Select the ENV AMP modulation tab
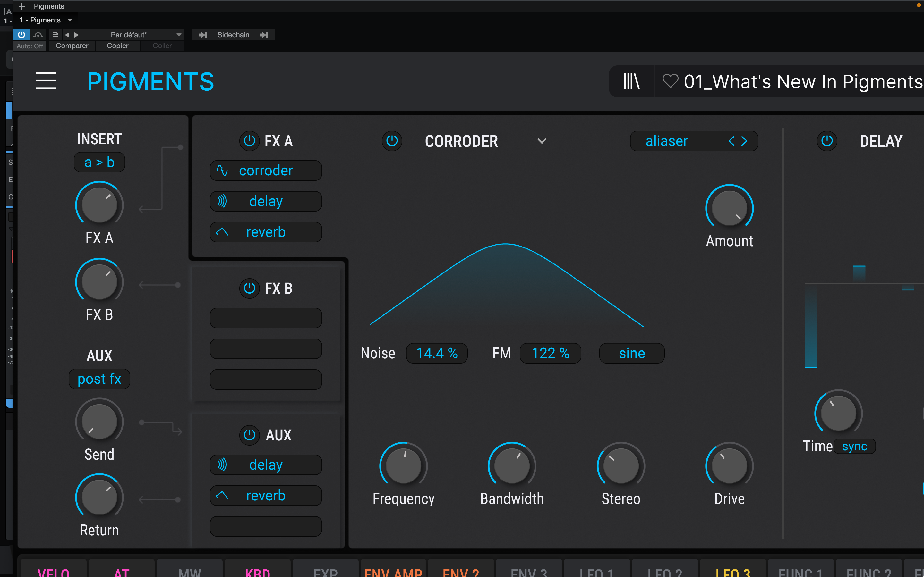 (x=393, y=571)
